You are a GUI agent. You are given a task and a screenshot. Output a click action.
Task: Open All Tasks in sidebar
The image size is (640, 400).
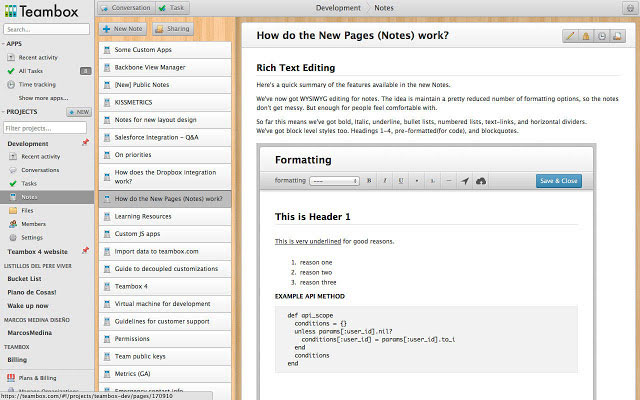pos(31,71)
